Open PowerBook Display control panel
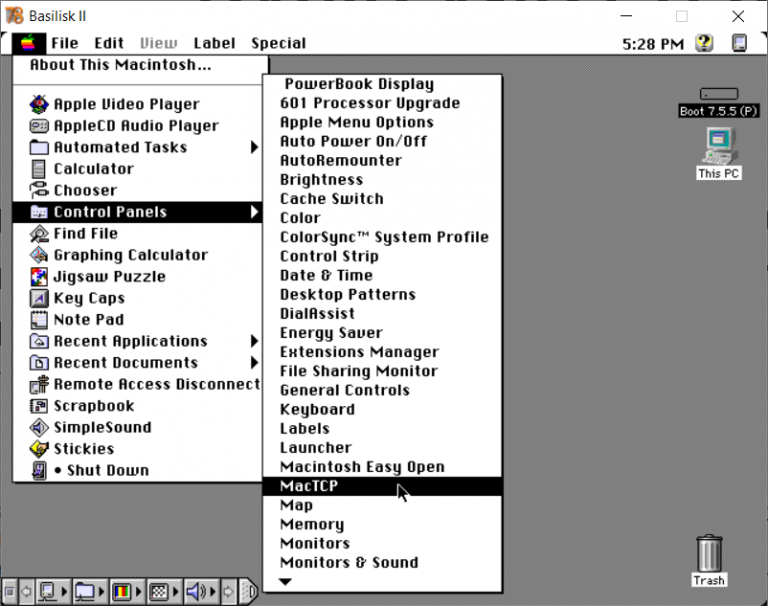This screenshot has height=606, width=768. click(x=382, y=84)
